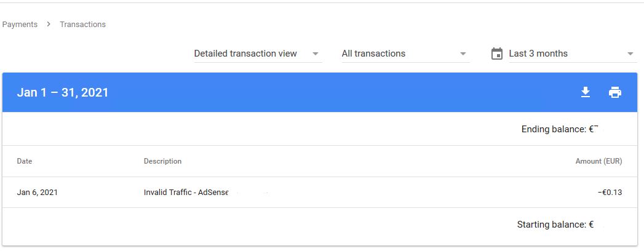Click the calendar icon beside date range

tap(497, 54)
